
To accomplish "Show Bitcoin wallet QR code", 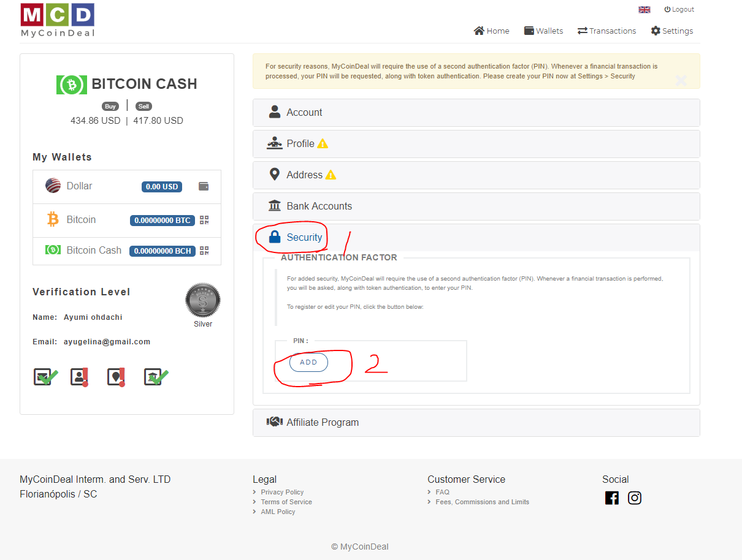I will pos(204,220).
